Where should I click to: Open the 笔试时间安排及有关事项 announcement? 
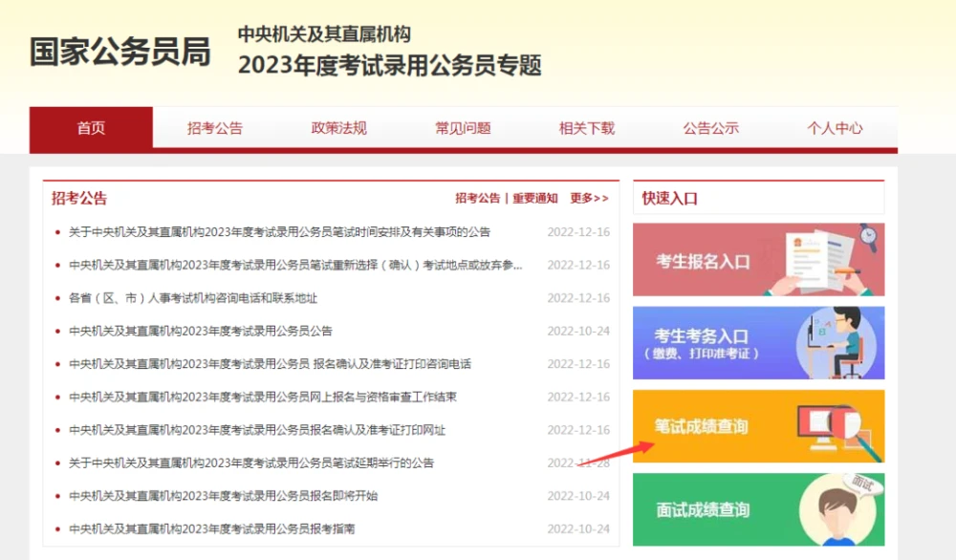point(279,232)
